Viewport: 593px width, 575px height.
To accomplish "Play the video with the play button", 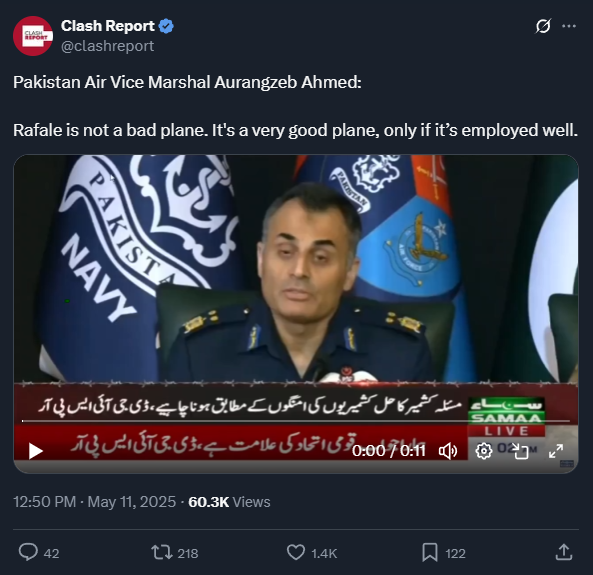I will (x=36, y=451).
